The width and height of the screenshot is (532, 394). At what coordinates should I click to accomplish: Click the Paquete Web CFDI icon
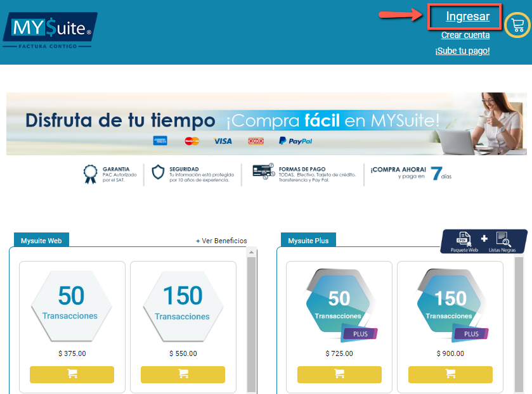click(x=464, y=241)
